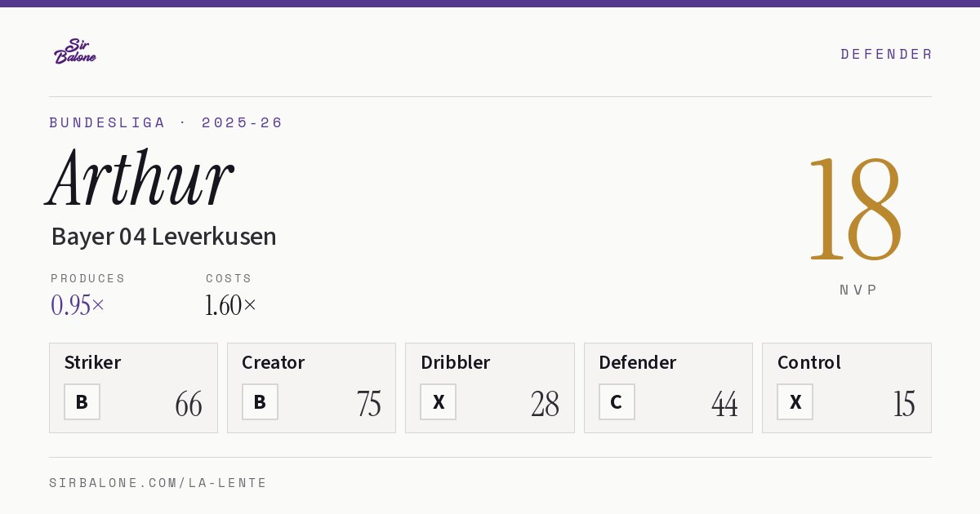Click the Produces 0.95× value
980x514 pixels.
pos(78,305)
